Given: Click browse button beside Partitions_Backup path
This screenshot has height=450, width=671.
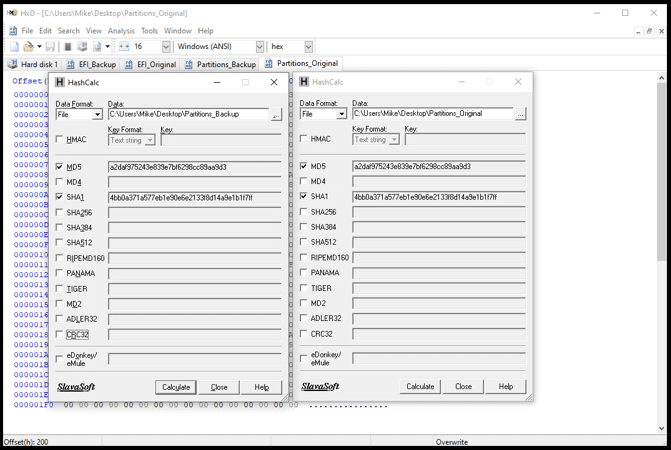Looking at the screenshot, I should pyautogui.click(x=276, y=115).
